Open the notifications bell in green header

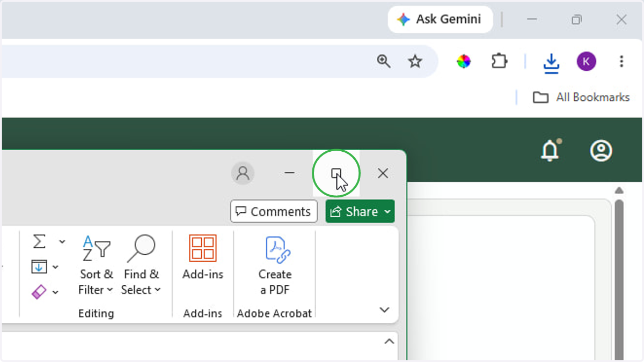[551, 151]
